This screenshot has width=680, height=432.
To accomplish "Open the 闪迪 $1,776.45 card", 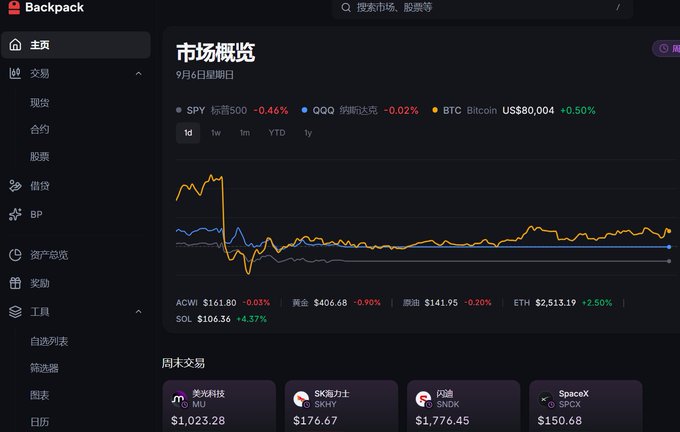I will click(x=464, y=406).
